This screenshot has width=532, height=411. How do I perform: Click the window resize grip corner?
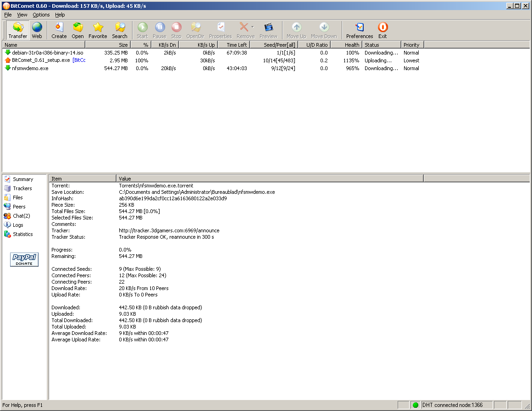point(527,406)
